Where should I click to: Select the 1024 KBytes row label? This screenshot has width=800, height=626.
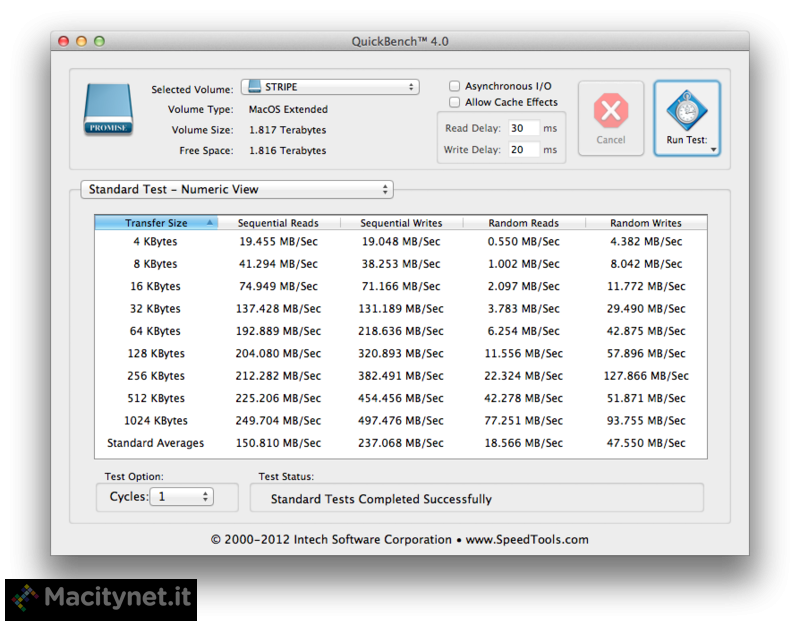[156, 421]
